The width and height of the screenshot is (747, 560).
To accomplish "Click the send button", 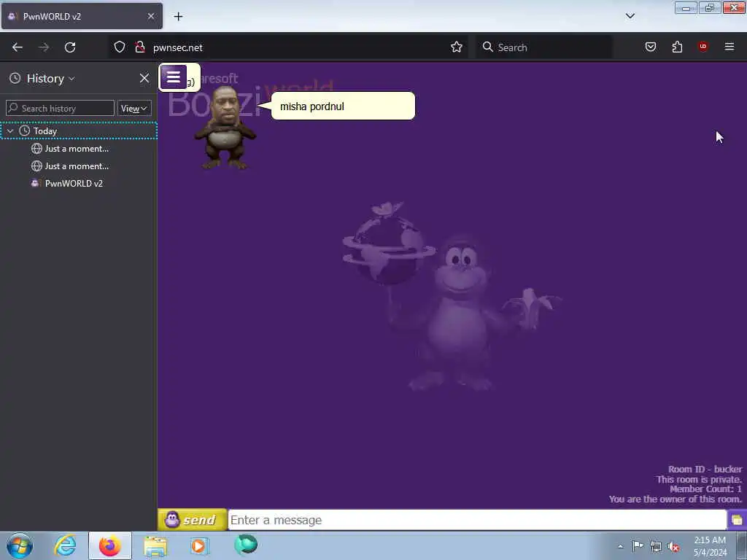I will point(193,519).
